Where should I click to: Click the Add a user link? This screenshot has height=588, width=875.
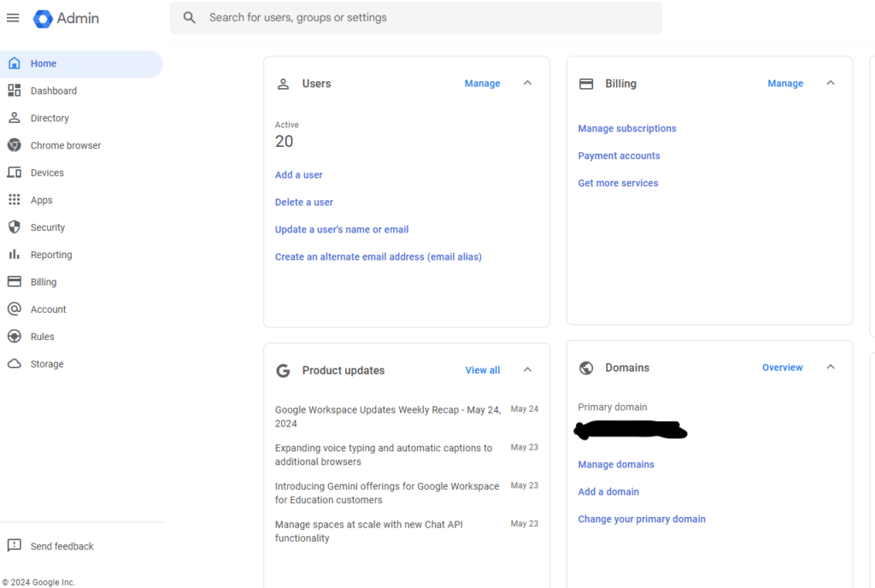[x=298, y=174]
